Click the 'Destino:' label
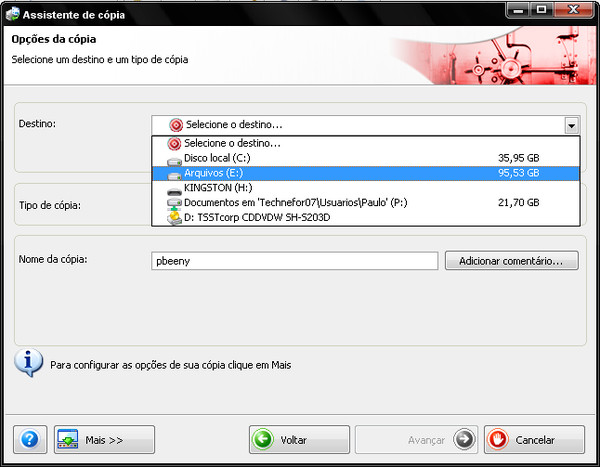 tap(38, 124)
